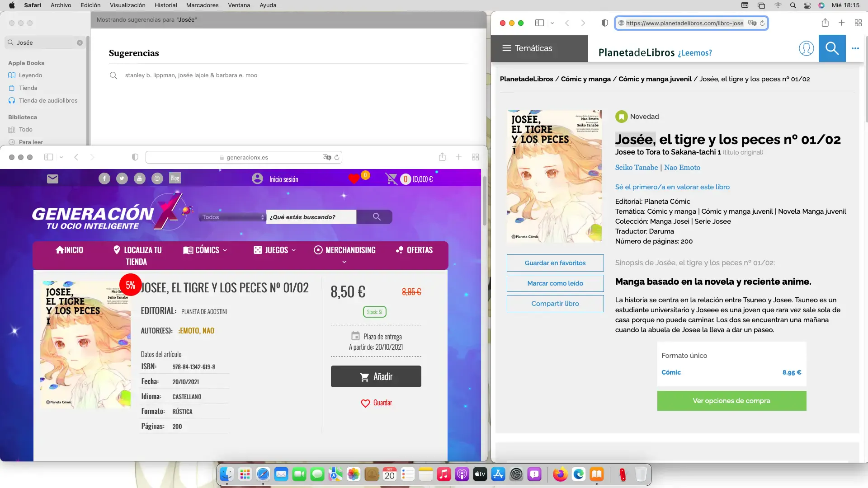This screenshot has height=488, width=868.
Task: Click the Ver opciones de compra button
Action: [x=731, y=401]
